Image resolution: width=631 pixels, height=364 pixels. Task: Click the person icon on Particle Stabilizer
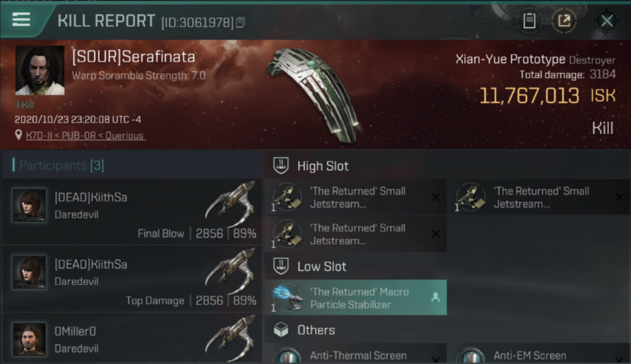(x=435, y=298)
